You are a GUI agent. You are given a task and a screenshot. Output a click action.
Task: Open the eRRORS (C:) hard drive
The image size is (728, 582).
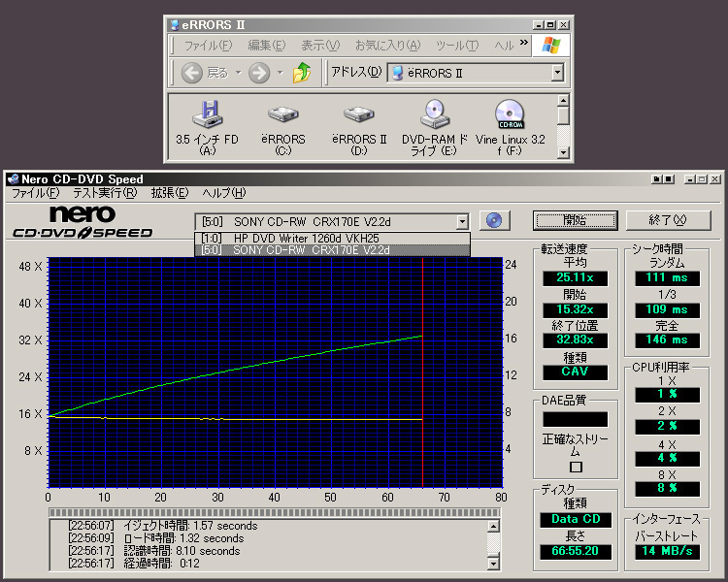tap(283, 115)
